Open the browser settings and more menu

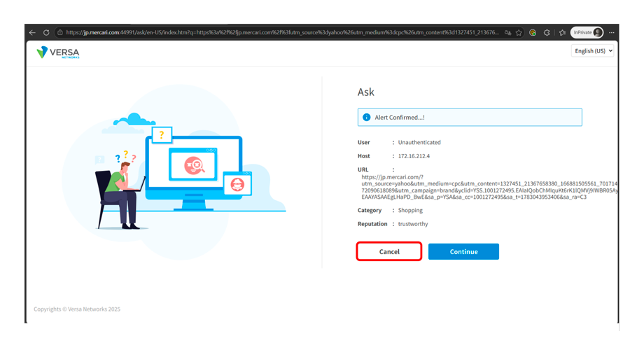[x=612, y=32]
